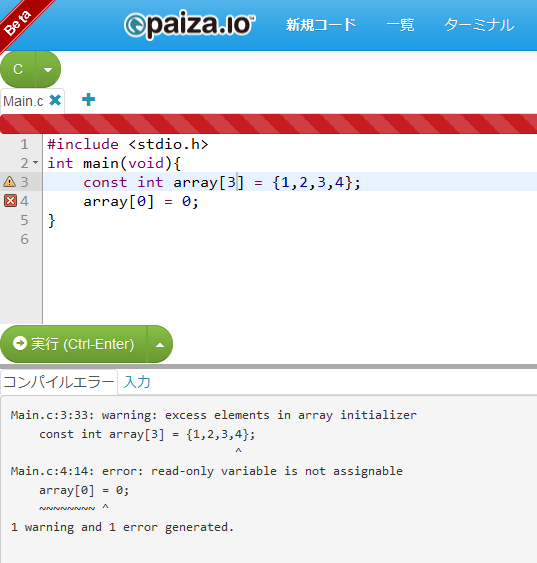This screenshot has width=537, height=563.
Task: Expand the run options arrow
Action: tap(160, 345)
